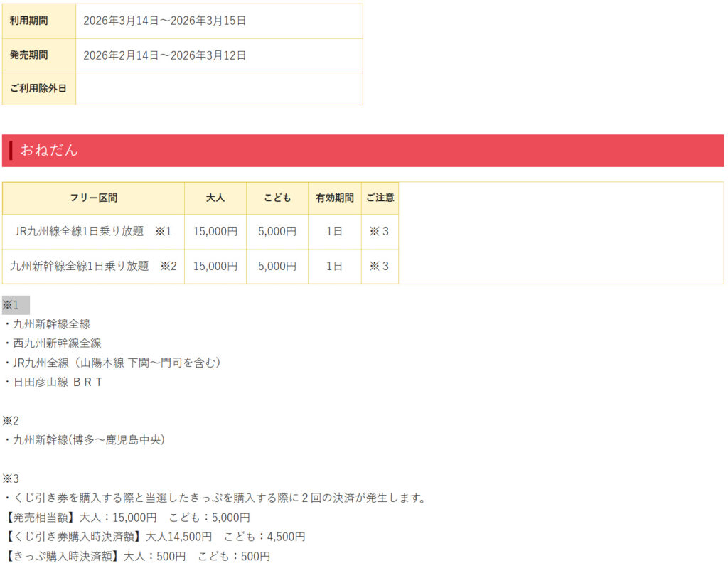
Task: Click the フリー区間 column header
Action: [x=93, y=198]
